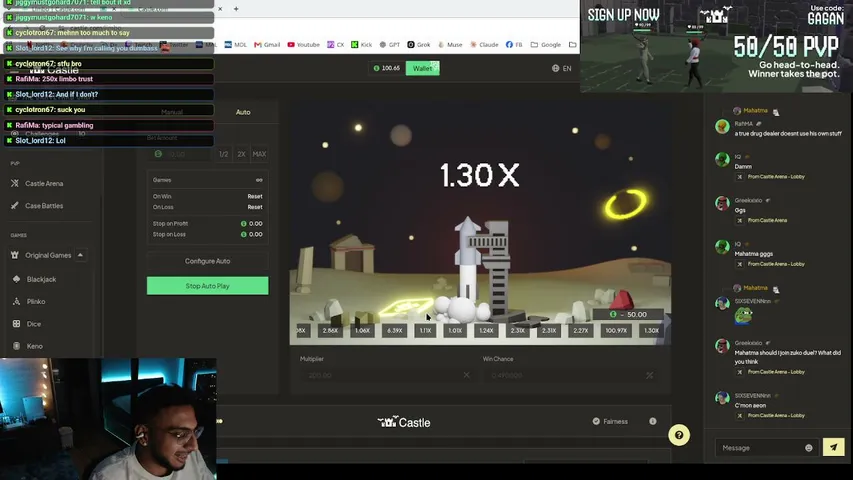
Task: Click the Stop on Profit value
Action: [x=252, y=224]
